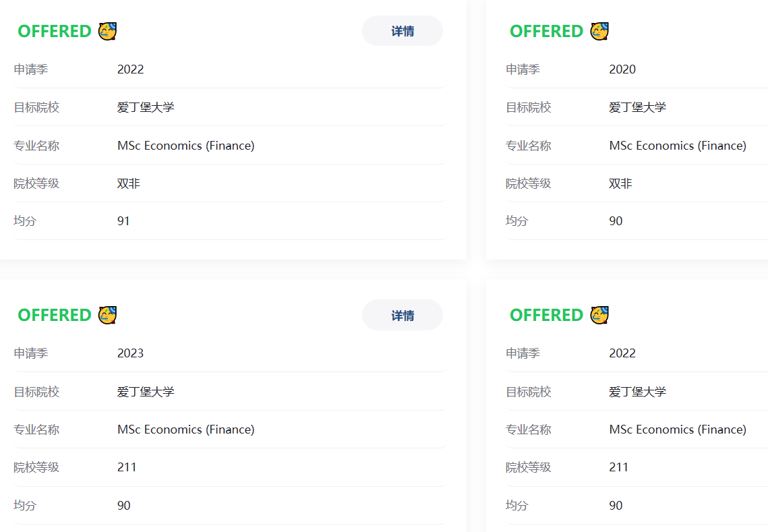Click the emoji beside OFFERED in 2020 card

click(599, 31)
